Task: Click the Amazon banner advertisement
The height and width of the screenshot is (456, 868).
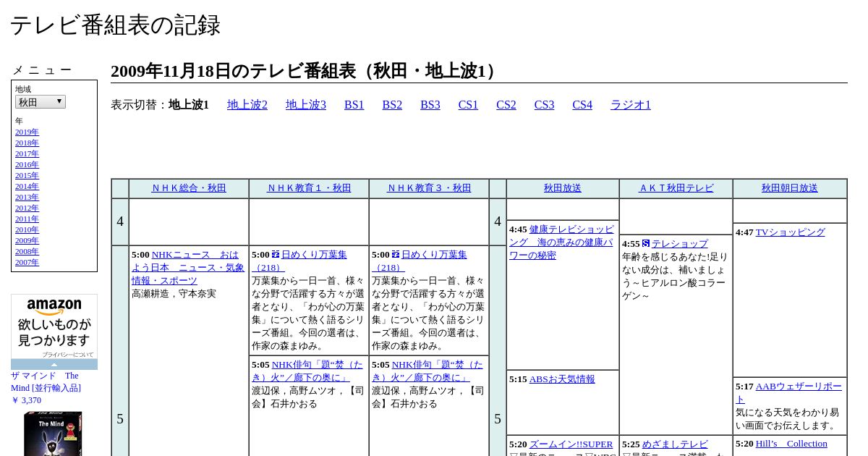Action: [54, 326]
